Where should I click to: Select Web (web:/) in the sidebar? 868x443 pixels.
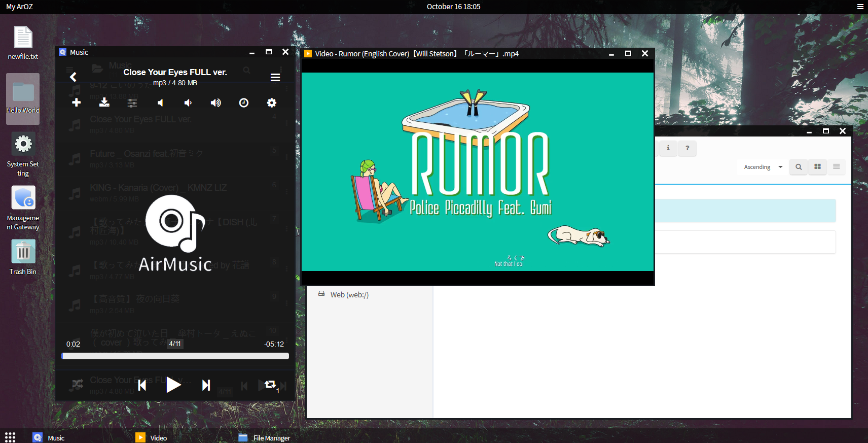tap(349, 295)
